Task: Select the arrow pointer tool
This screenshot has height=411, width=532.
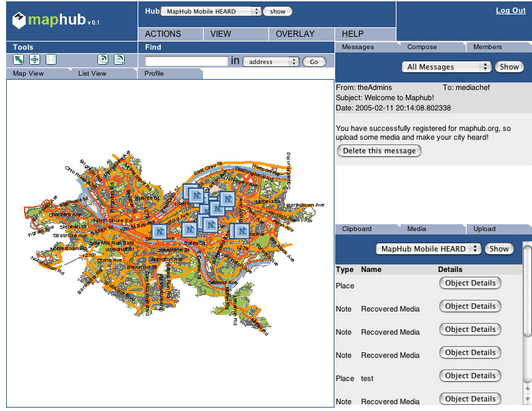Action: pyautogui.click(x=18, y=60)
